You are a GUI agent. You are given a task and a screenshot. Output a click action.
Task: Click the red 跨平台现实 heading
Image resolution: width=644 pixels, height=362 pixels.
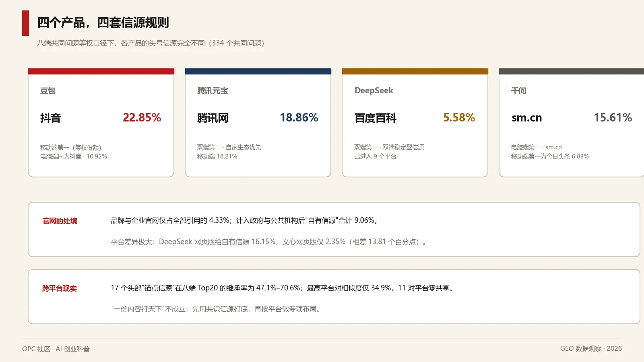(x=60, y=288)
